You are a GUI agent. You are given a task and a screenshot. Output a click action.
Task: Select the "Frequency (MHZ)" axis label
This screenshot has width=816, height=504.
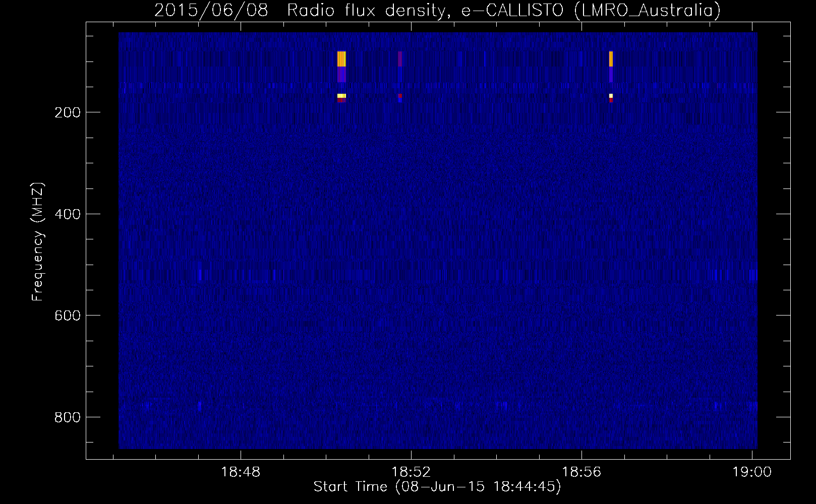point(38,242)
